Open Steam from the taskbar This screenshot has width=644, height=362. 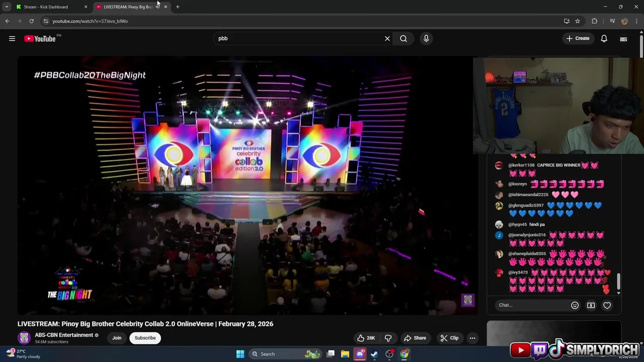tap(374, 354)
